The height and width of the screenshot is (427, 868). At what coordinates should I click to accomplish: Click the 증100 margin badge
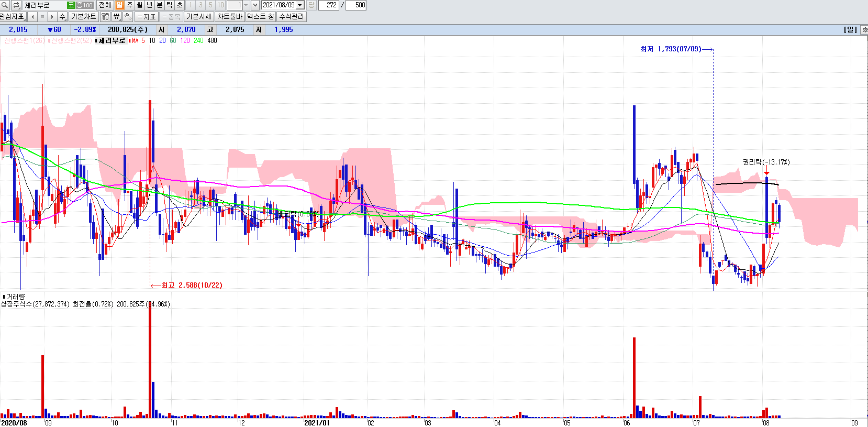[85, 5]
